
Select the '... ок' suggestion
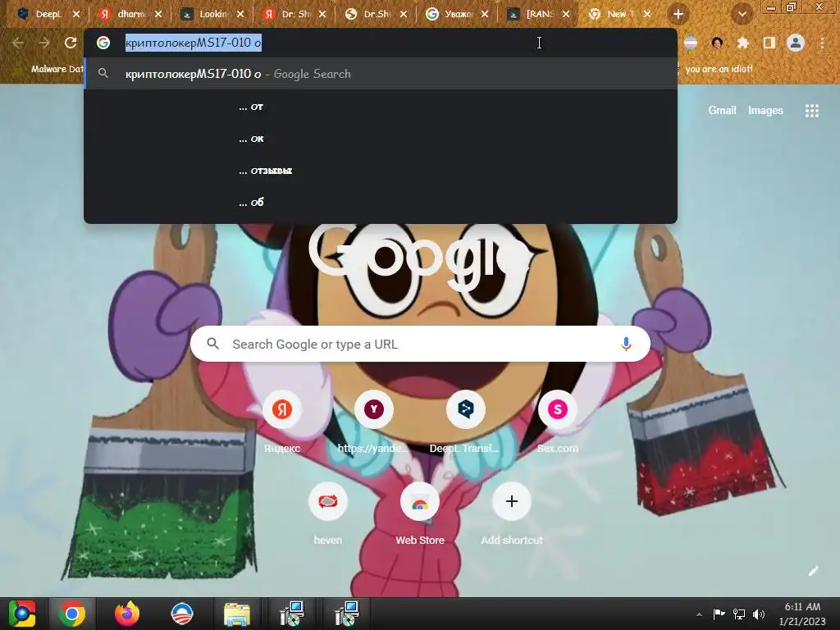pos(381,139)
